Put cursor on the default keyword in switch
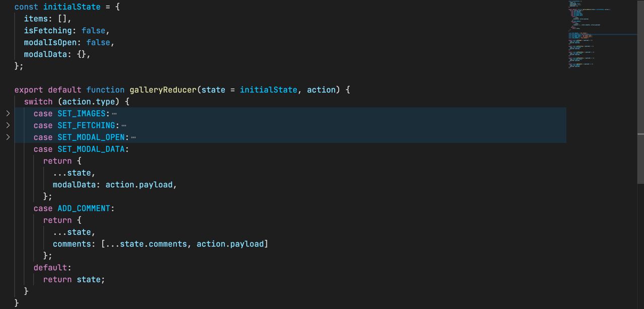644x309 pixels. pos(52,268)
